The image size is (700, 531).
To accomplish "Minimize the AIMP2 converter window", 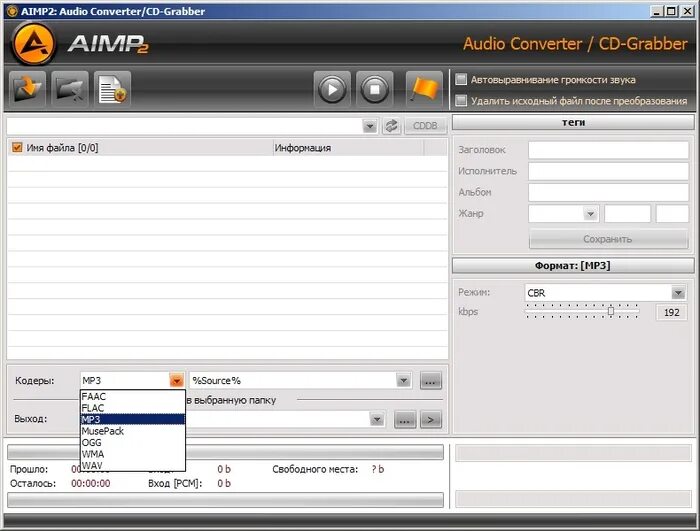I will pyautogui.click(x=656, y=12).
